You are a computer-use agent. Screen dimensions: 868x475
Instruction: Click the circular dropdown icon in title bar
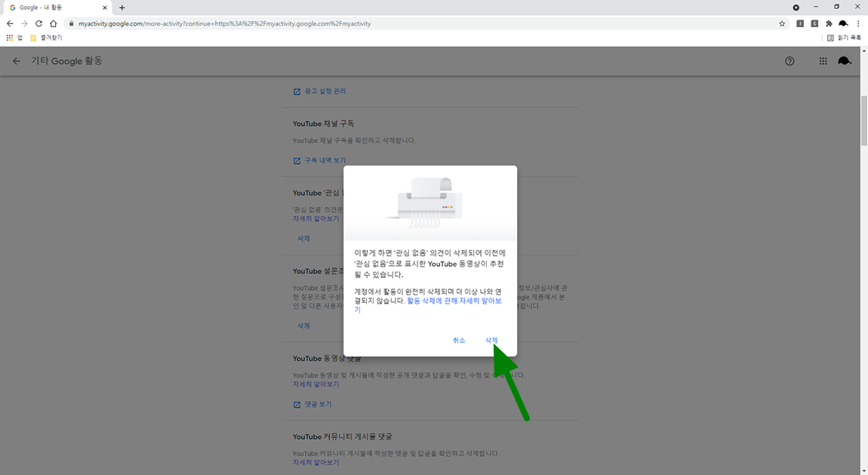pyautogui.click(x=796, y=8)
